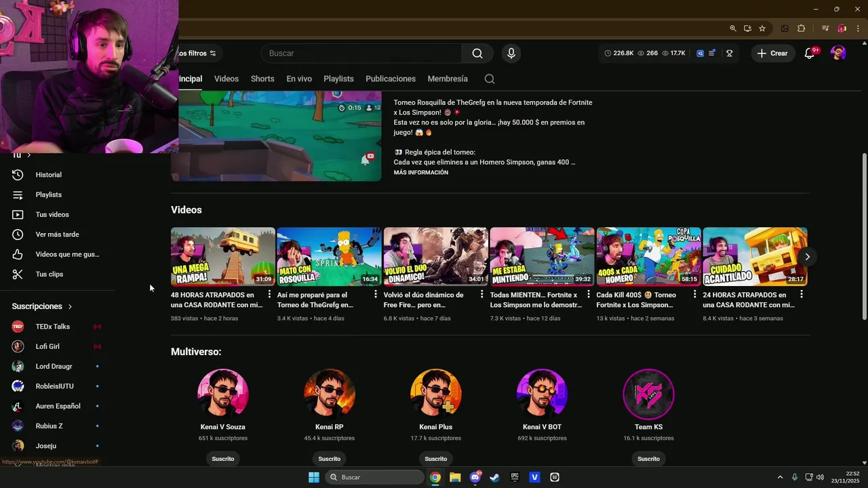Open Chrome three-dot menu

pyautogui.click(x=858, y=28)
